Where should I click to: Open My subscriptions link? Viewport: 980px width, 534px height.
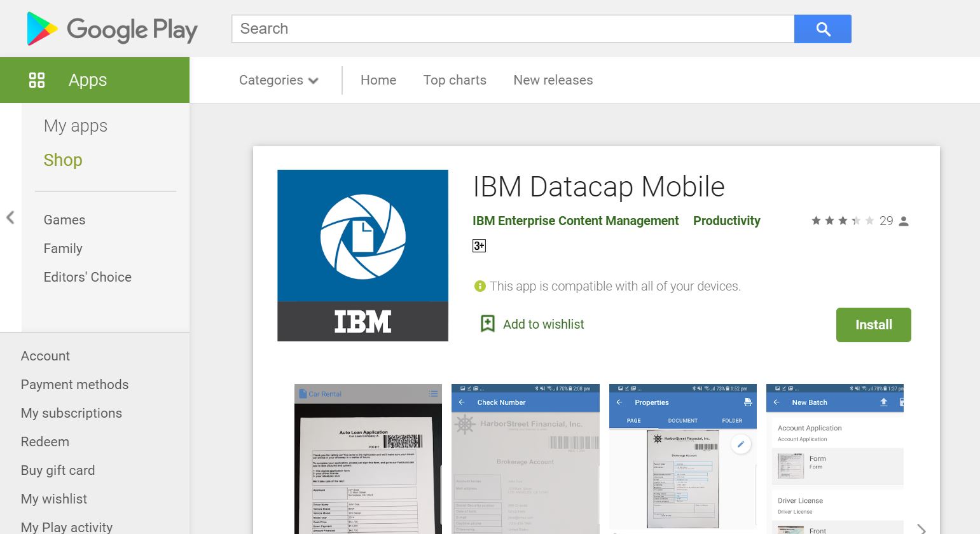71,413
